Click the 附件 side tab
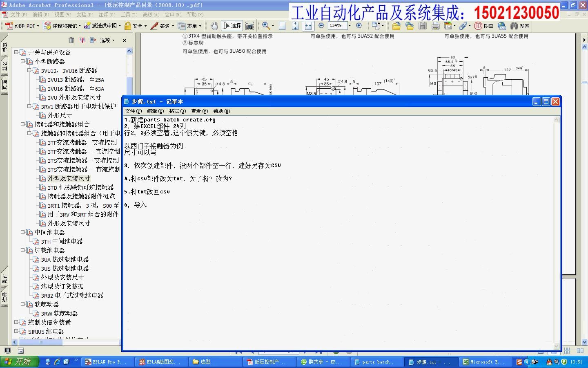588x368 pixels. pos(4,278)
